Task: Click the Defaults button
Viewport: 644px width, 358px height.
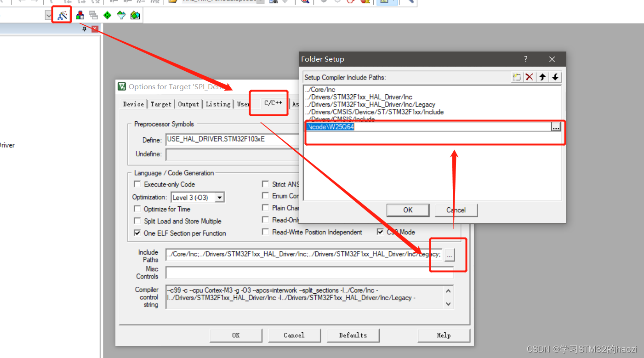Action: point(353,335)
